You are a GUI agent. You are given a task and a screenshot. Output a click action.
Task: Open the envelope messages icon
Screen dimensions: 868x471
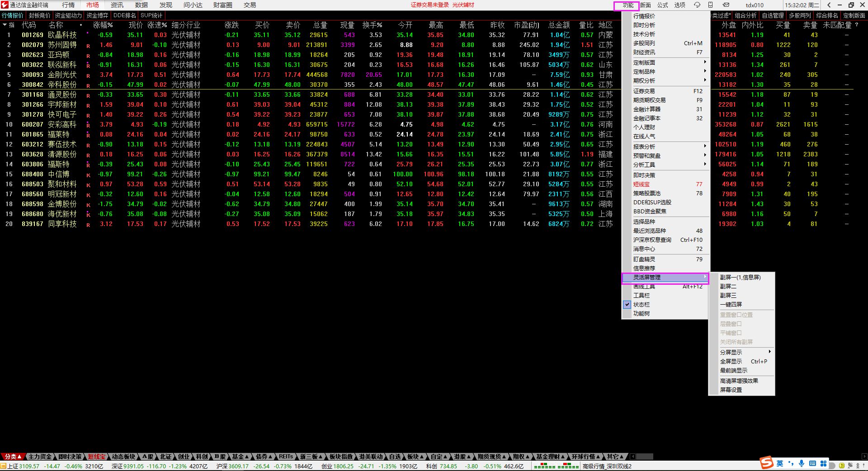point(726,5)
